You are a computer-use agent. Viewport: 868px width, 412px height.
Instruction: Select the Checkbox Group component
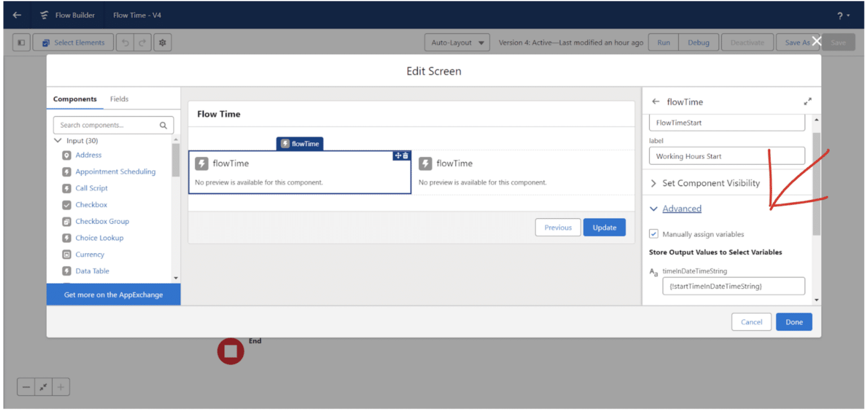tap(102, 222)
